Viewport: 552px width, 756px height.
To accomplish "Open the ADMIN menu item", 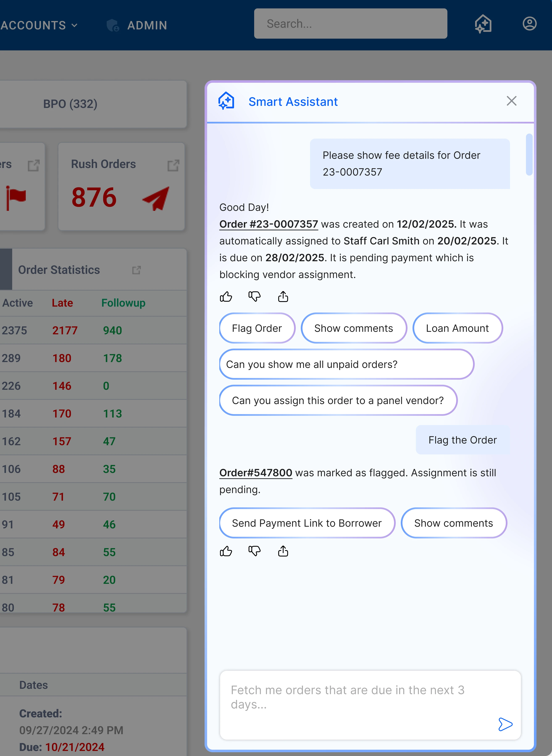I will pyautogui.click(x=147, y=25).
